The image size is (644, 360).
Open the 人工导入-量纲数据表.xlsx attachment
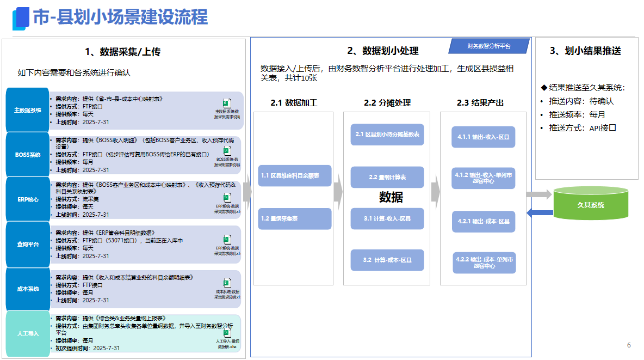pos(227,339)
